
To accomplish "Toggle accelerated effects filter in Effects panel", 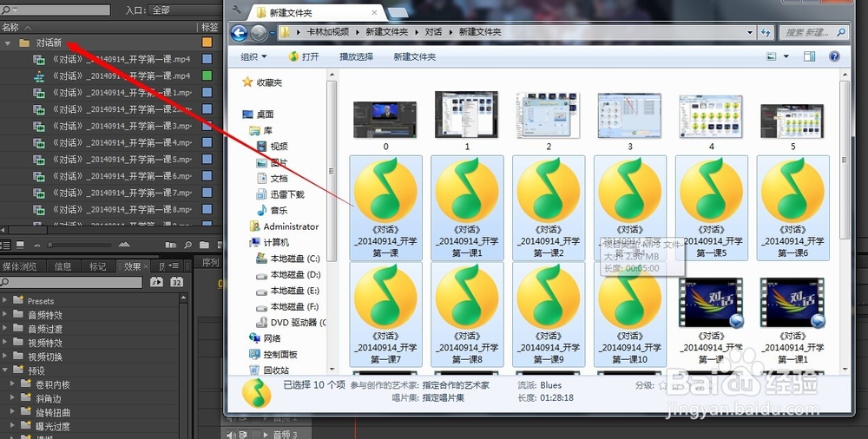I will click(156, 282).
